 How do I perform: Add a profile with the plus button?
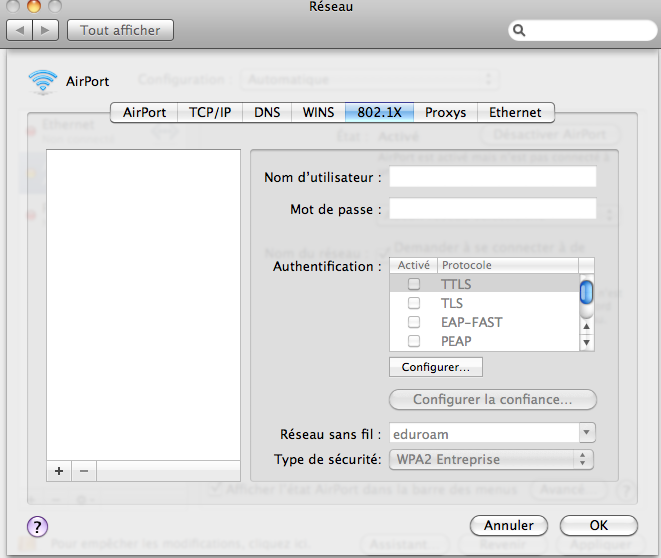(x=59, y=471)
